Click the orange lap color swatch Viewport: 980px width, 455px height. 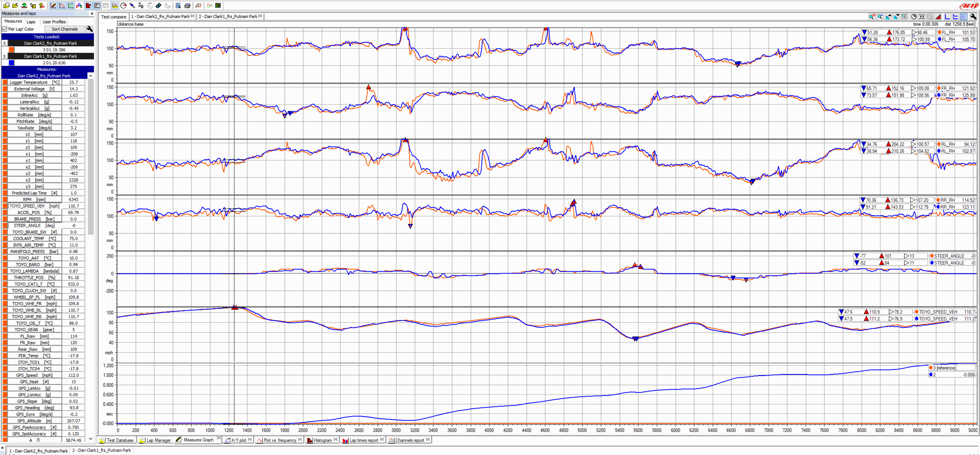coord(11,49)
